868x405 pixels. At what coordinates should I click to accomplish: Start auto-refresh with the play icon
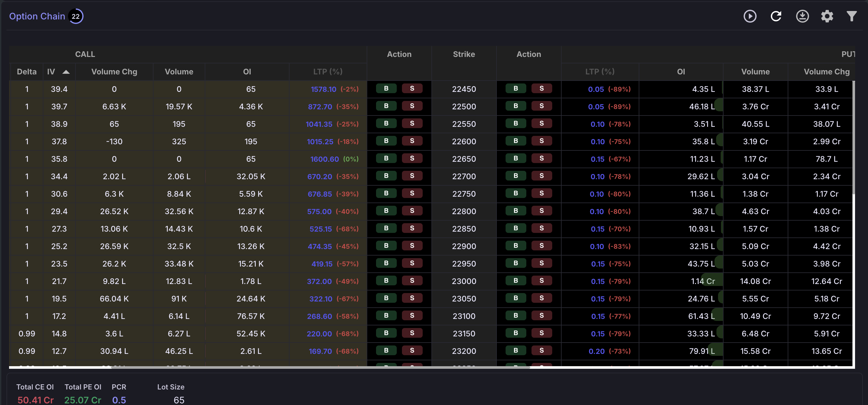(750, 16)
